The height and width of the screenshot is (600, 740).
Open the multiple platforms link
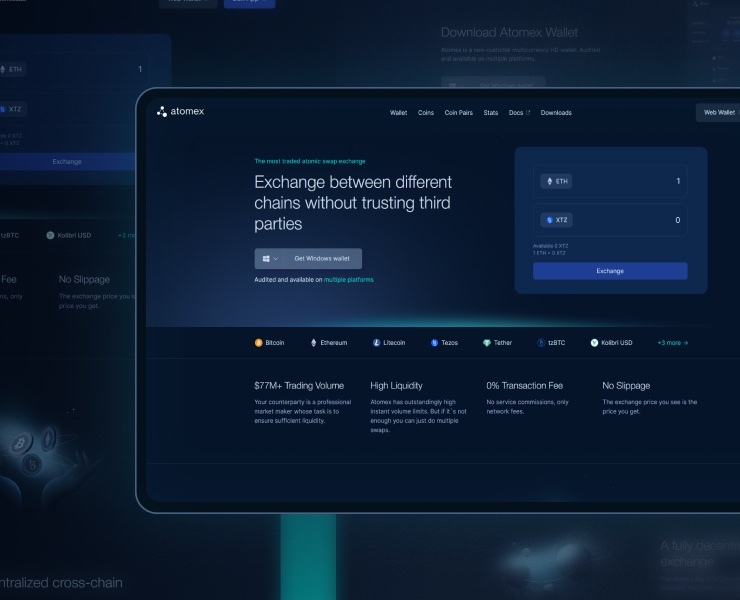pos(348,279)
